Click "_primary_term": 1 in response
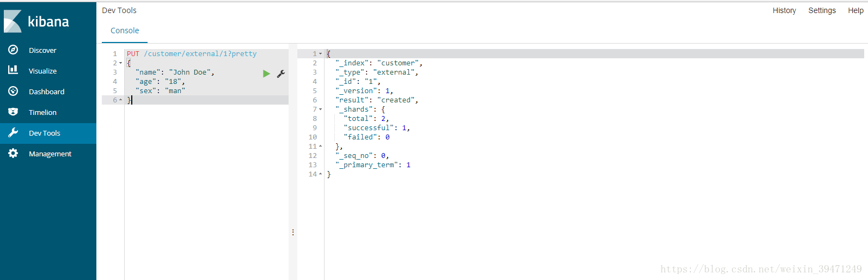This screenshot has height=280, width=868. [373, 165]
